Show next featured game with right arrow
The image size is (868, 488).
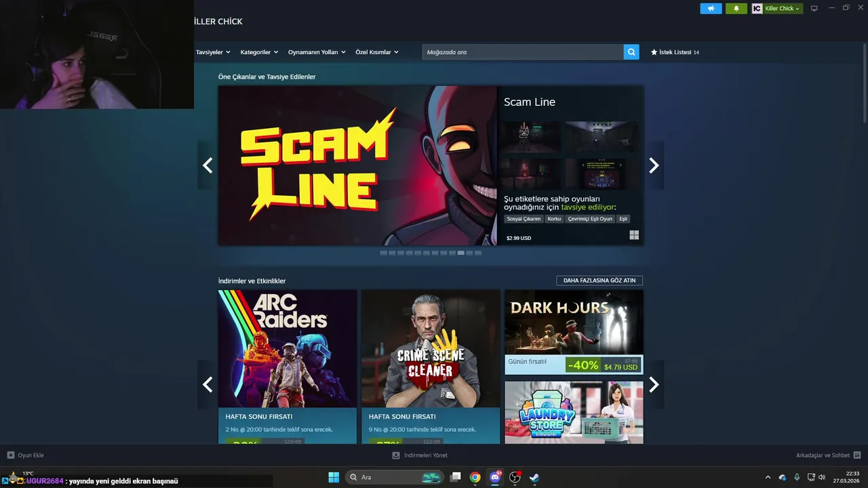coord(654,165)
